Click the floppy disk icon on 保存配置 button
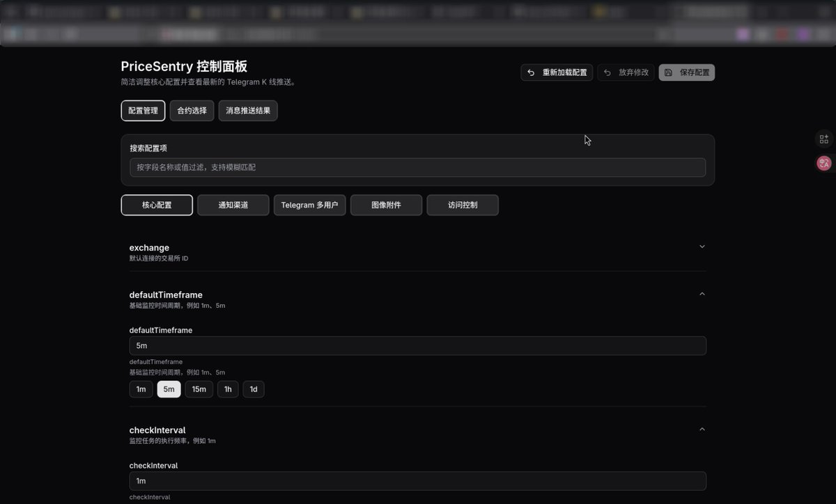The height and width of the screenshot is (504, 836). pos(667,72)
